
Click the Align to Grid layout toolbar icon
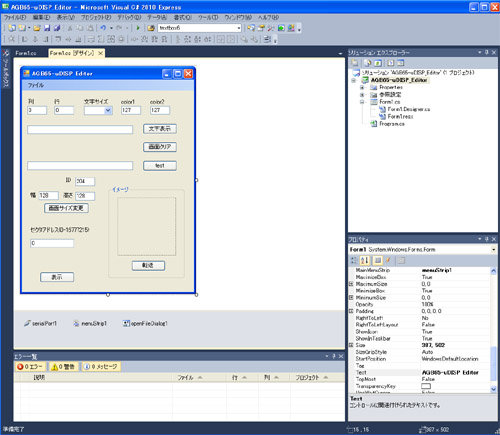12,39
